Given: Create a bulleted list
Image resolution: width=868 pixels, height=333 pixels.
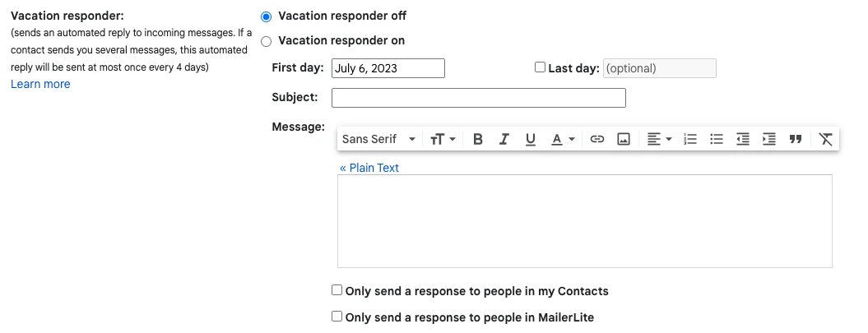Looking at the screenshot, I should click(x=717, y=140).
